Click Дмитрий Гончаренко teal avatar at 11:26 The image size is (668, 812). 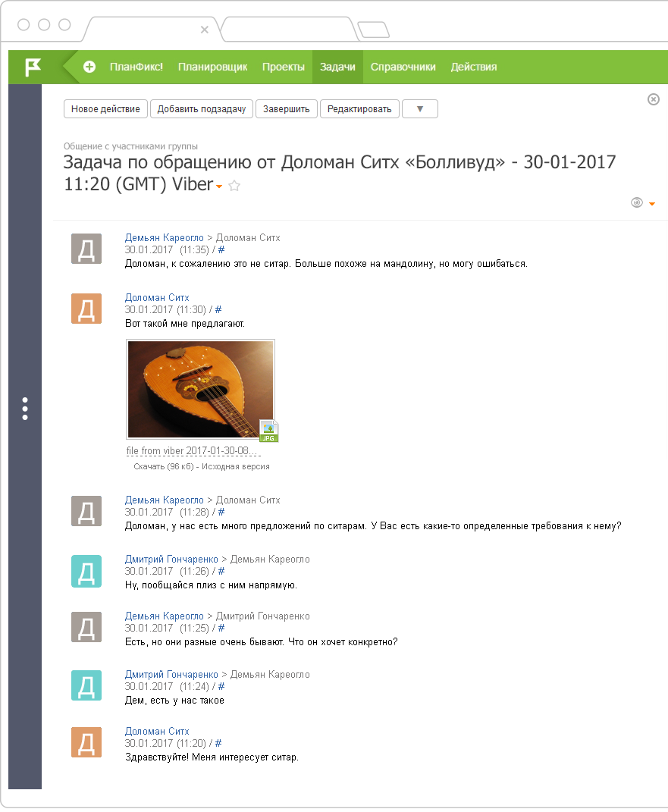pos(86,570)
